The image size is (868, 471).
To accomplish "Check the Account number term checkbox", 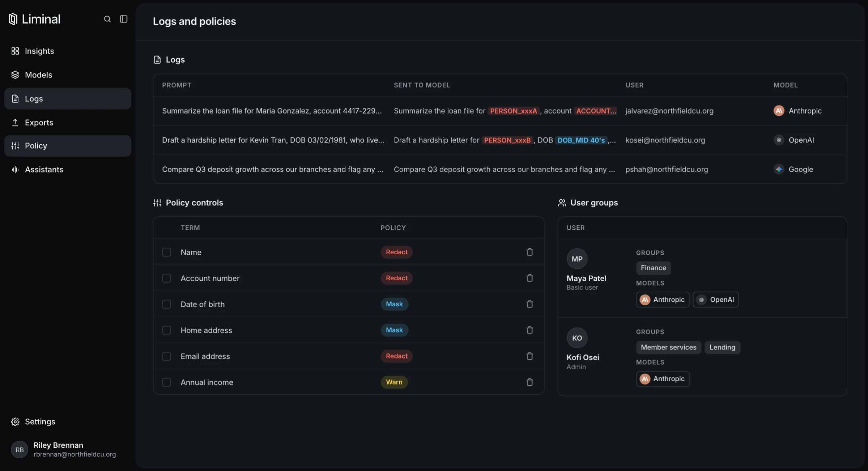I will 166,278.
